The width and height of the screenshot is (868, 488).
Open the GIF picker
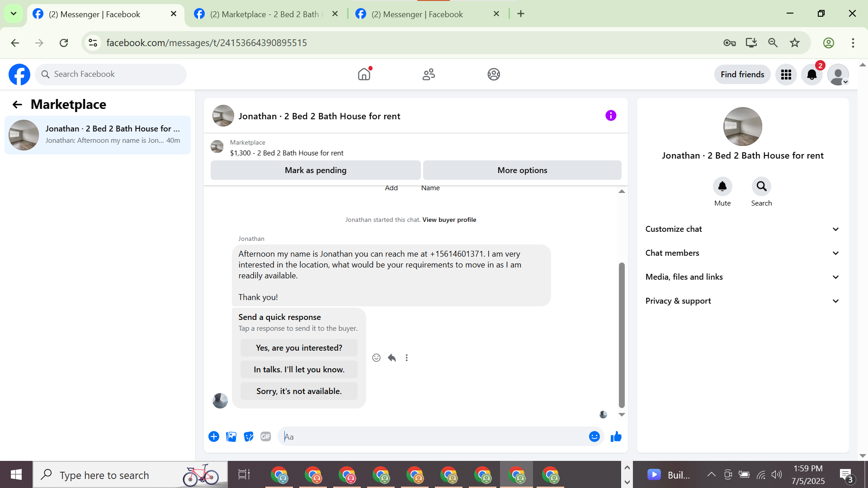(265, 436)
